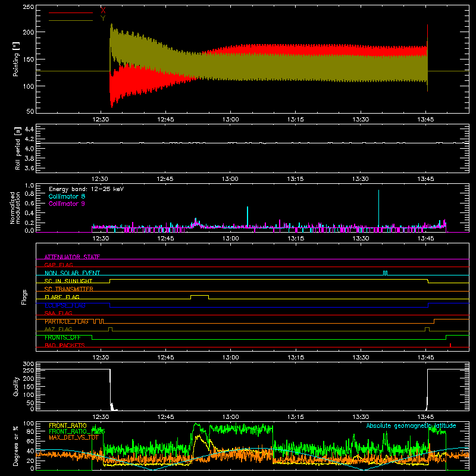Click the "1.0" tick on modulation axis
Viewport: 476px width, 476px height.
tap(29, 186)
